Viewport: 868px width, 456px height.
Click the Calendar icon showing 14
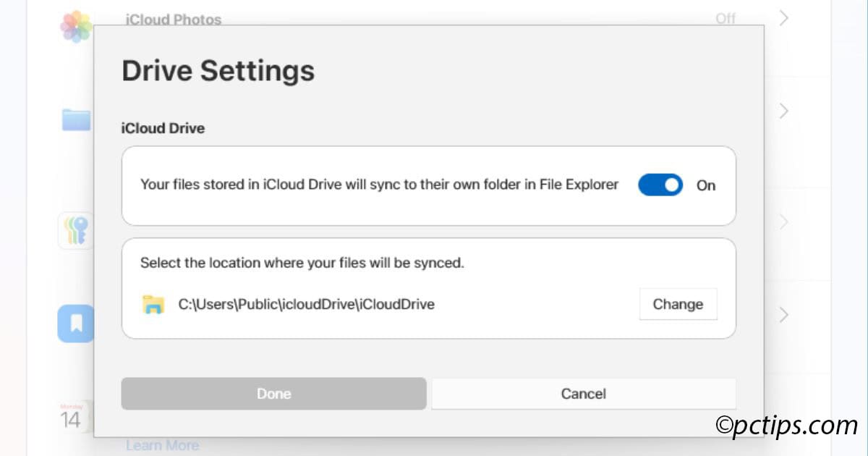pyautogui.click(x=75, y=417)
